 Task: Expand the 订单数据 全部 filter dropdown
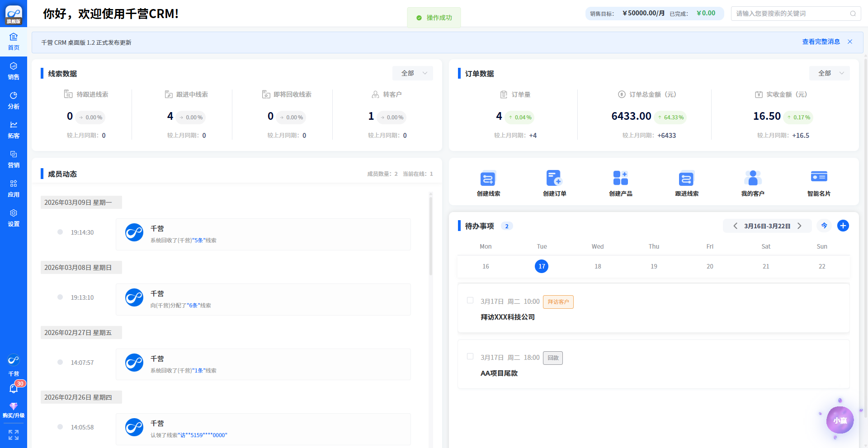point(829,73)
